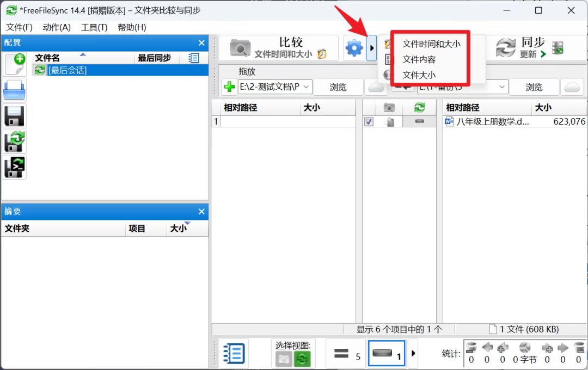The height and width of the screenshot is (370, 588).
Task: Expand right folder path dropdown
Action: [502, 87]
